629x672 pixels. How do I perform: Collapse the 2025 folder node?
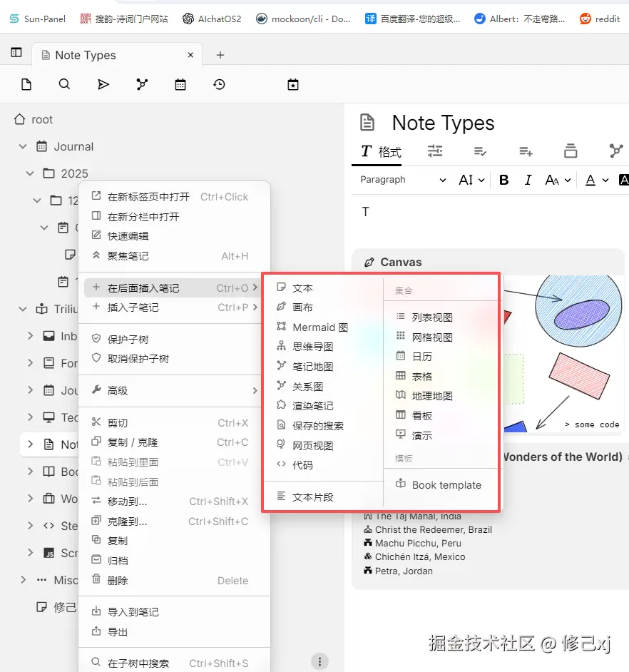(x=30, y=173)
